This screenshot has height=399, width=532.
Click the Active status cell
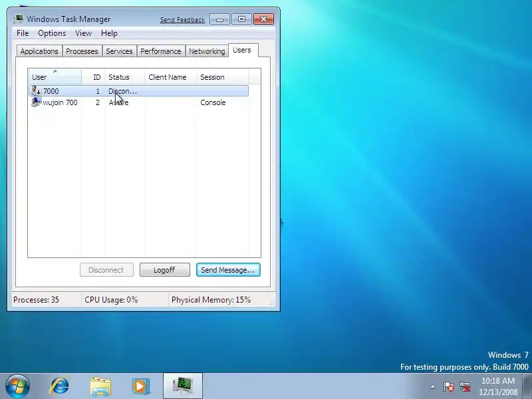click(x=118, y=102)
